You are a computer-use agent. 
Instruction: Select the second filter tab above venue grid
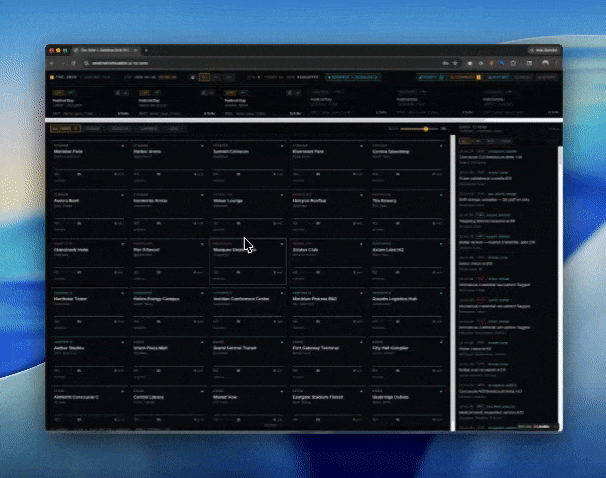coord(92,129)
